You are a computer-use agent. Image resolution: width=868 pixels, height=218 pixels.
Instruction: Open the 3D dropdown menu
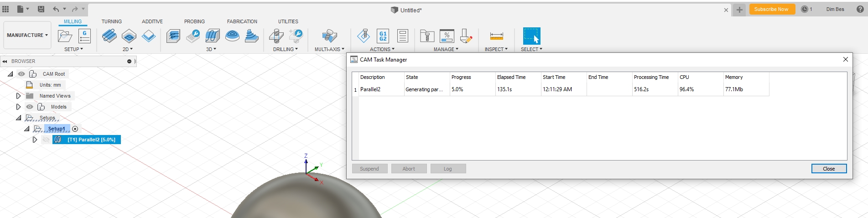point(211,49)
